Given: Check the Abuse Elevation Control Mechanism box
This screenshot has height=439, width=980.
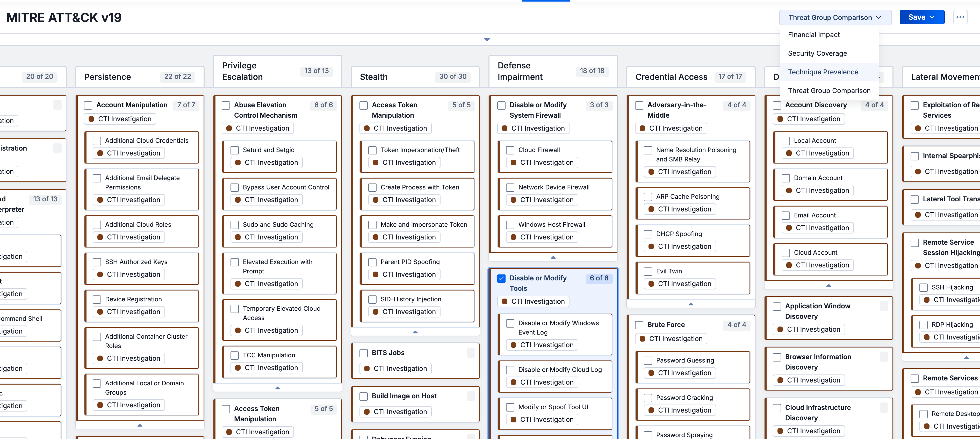Looking at the screenshot, I should (x=226, y=105).
